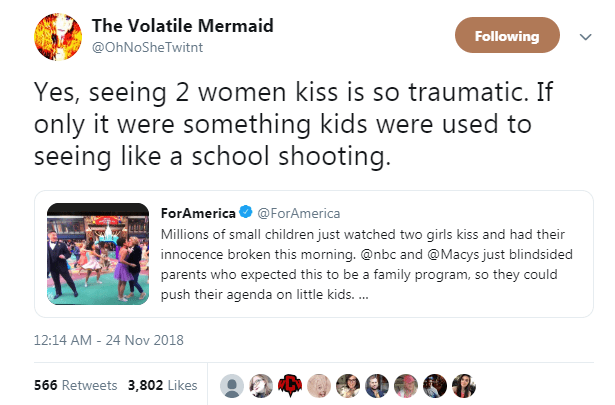The height and width of the screenshot is (405, 615).
Task: Click the 12:14 AM - 24 Nov 2018 timestamp
Action: (107, 340)
